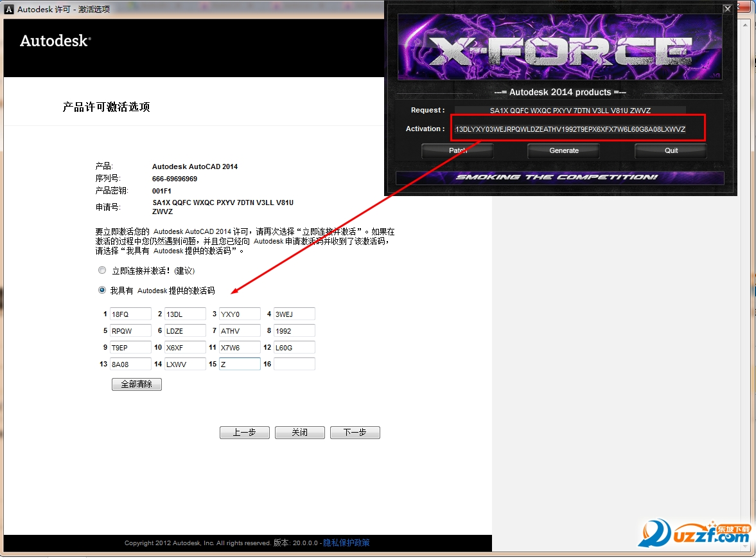Screen dimensions: 756x558
Task: Click the Autodesk 'A' icon in the title bar
Action: coord(9,9)
